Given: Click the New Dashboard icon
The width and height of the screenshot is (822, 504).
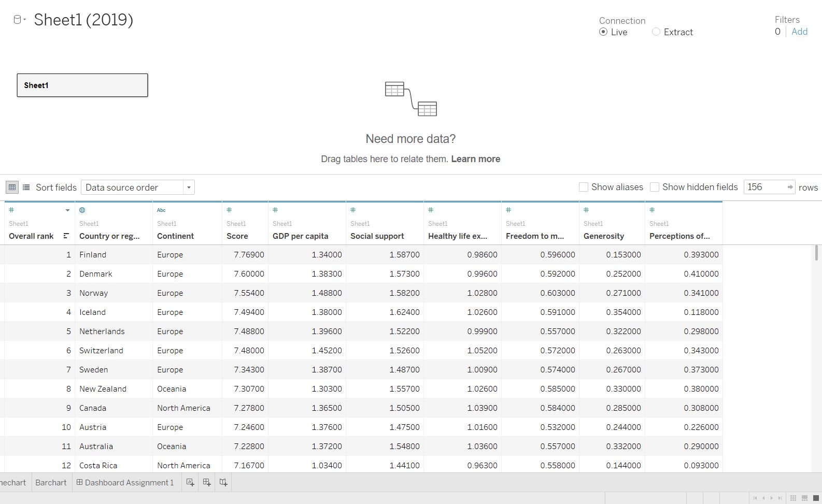Looking at the screenshot, I should [x=207, y=482].
